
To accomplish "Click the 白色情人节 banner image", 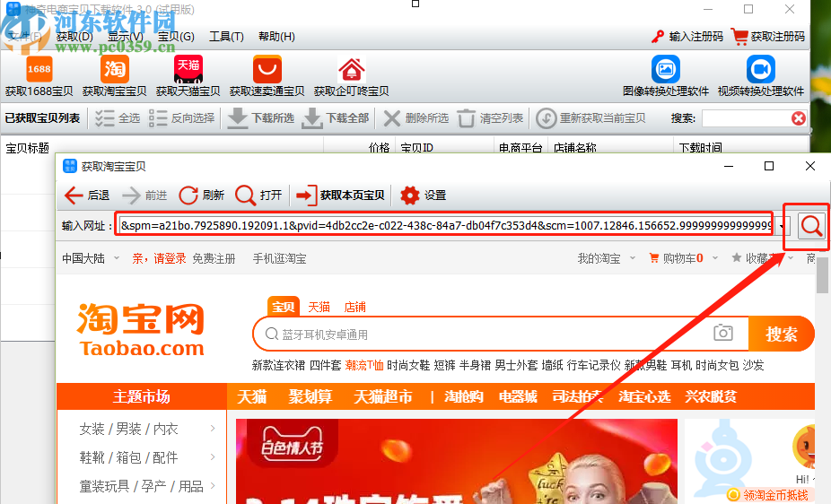I will (x=456, y=461).
